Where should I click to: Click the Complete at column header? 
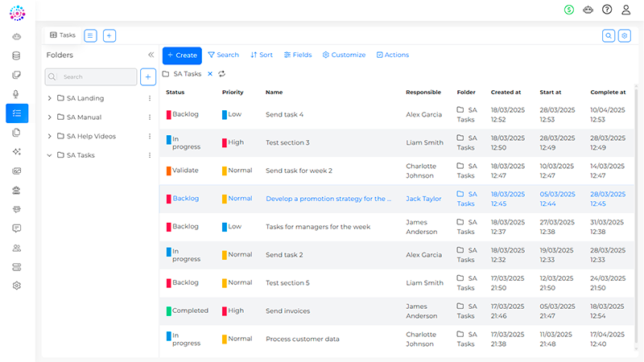tap(608, 93)
